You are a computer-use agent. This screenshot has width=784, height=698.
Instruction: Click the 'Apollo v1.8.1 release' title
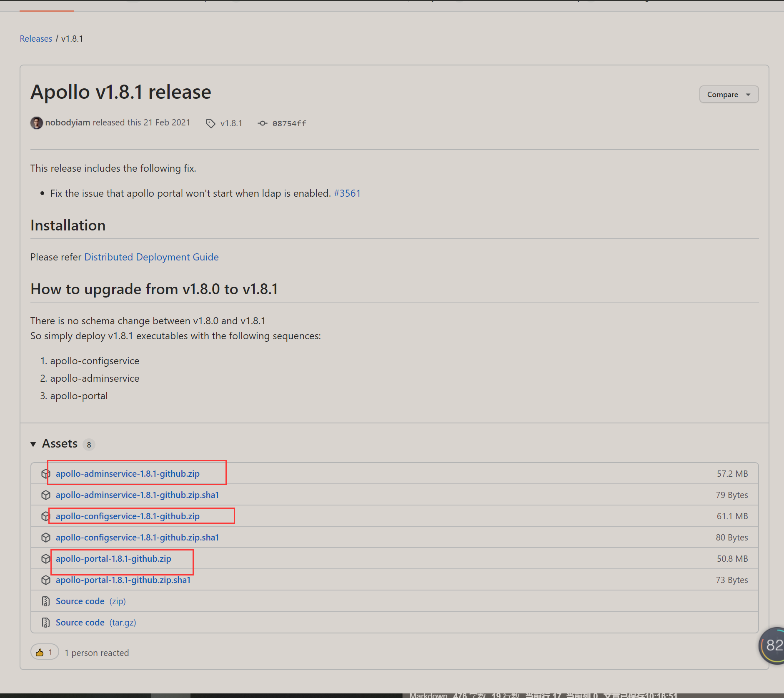(x=121, y=92)
